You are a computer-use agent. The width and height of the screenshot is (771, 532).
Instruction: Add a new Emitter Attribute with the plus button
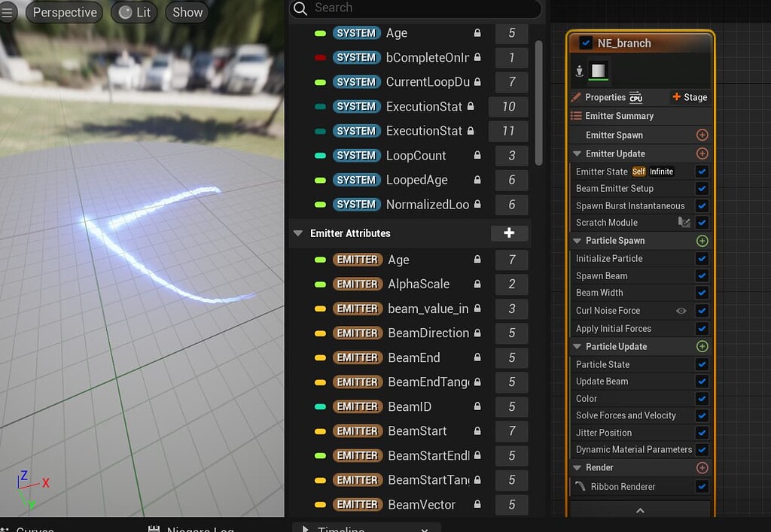(510, 233)
